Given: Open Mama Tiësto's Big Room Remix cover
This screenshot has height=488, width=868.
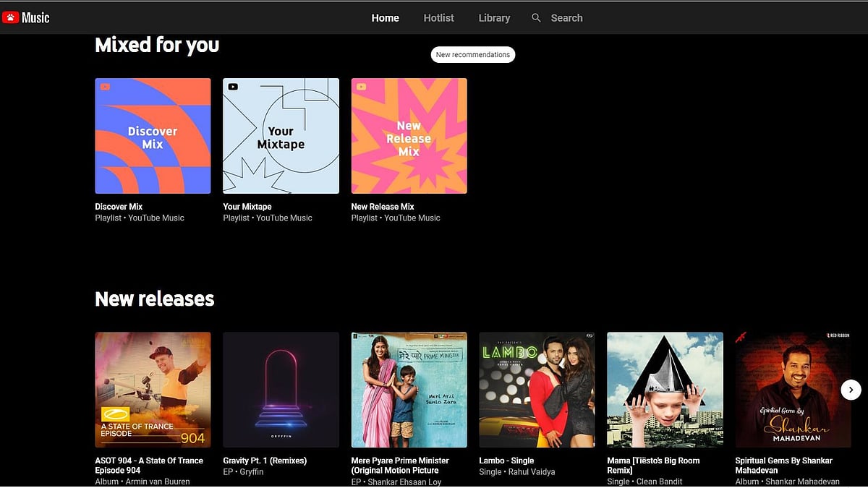Looking at the screenshot, I should click(x=665, y=390).
